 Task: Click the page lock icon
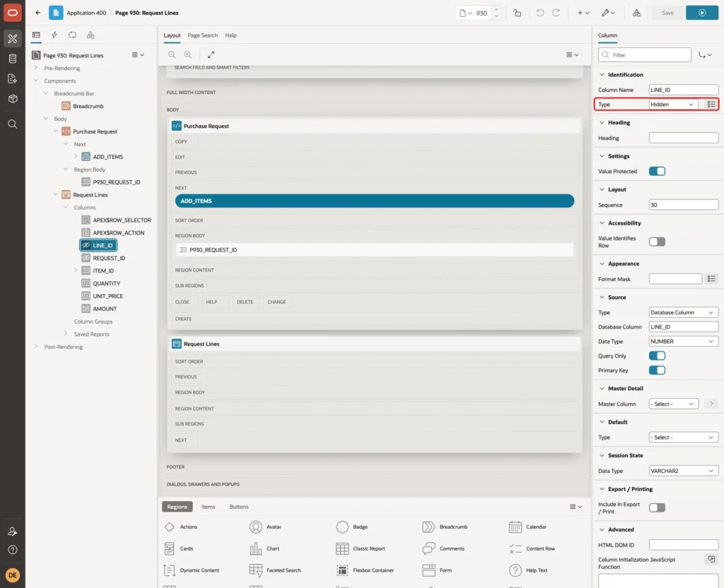coord(517,13)
